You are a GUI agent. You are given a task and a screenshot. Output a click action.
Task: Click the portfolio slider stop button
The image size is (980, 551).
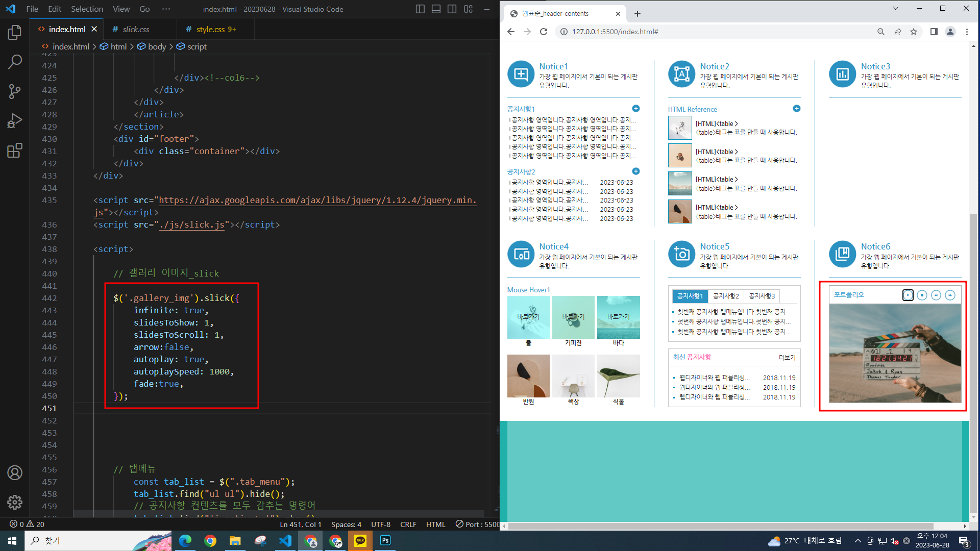pos(922,295)
